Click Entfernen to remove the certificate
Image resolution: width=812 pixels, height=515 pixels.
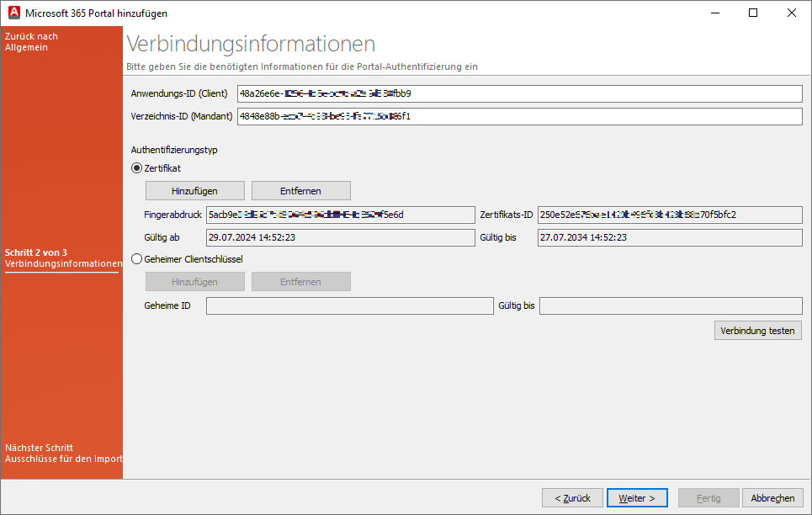pyautogui.click(x=300, y=190)
